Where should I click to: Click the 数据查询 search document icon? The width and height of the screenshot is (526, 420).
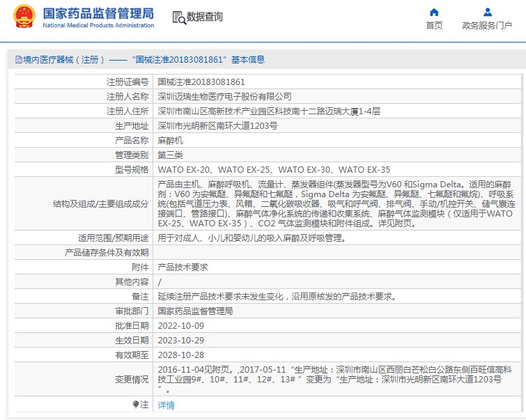click(x=178, y=17)
